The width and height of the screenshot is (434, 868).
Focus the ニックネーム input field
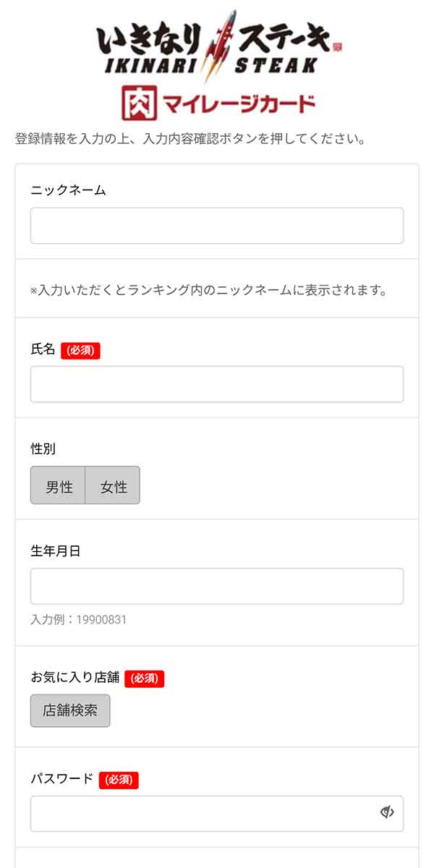click(x=217, y=226)
